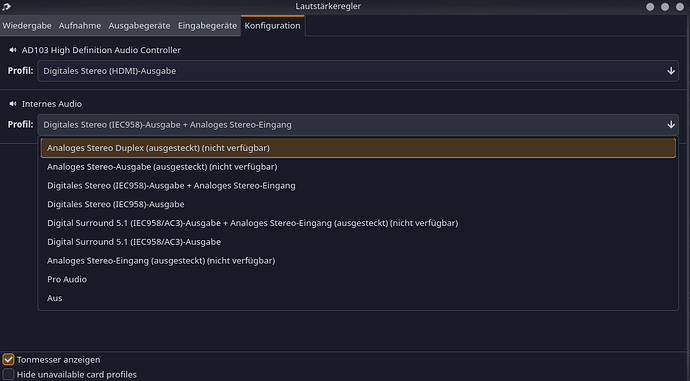Click the speaker icon beside Internes Audio
The width and height of the screenshot is (690, 381).
[x=13, y=104]
